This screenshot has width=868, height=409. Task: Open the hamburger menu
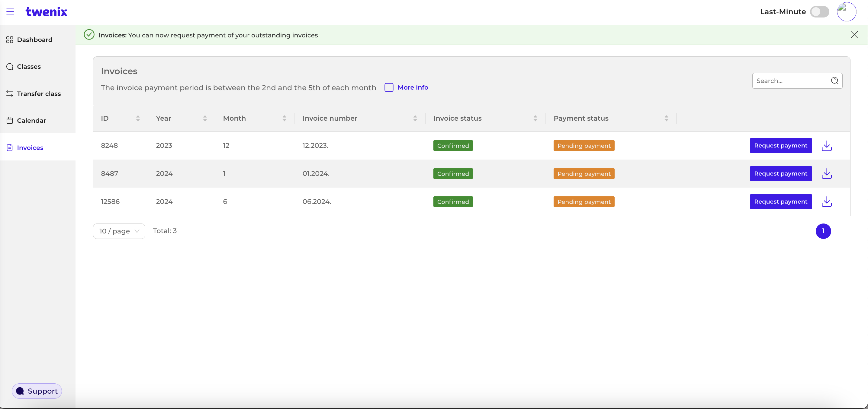(10, 11)
